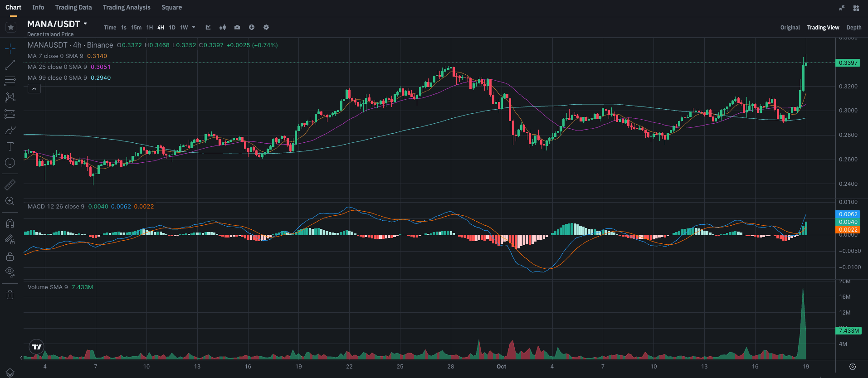This screenshot has height=378, width=868.
Task: Toggle the magnet snap mode
Action: click(x=10, y=223)
